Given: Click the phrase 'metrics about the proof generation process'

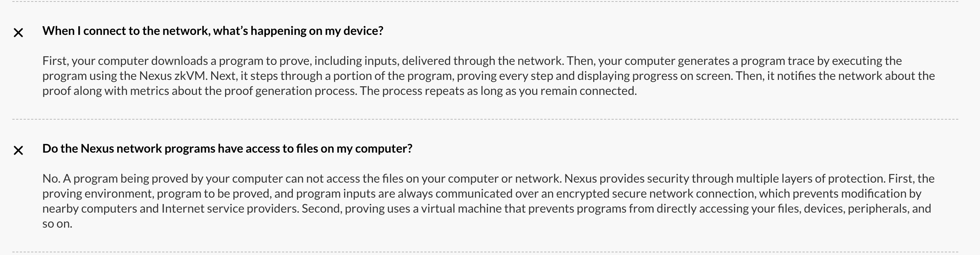Looking at the screenshot, I should (243, 91).
